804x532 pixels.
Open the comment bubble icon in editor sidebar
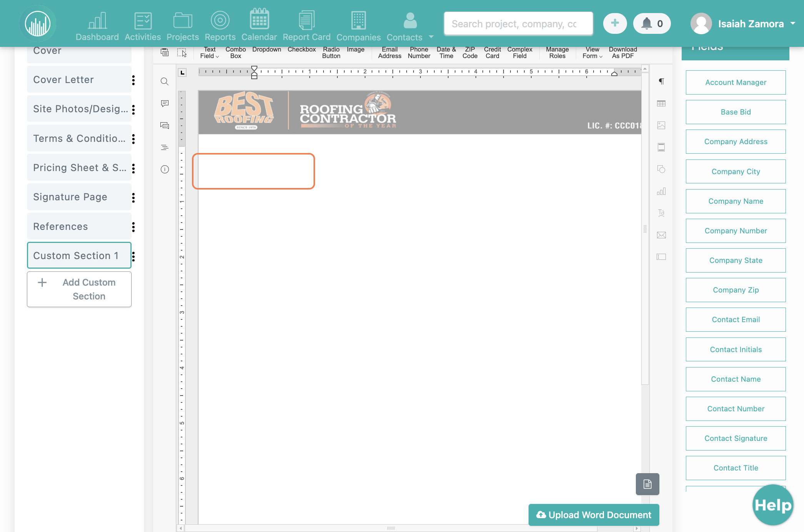(x=165, y=103)
